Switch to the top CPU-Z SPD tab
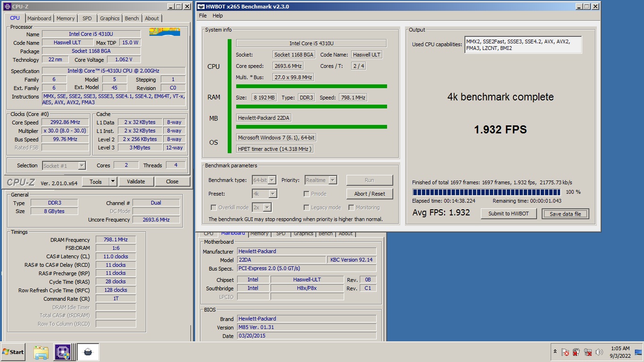This screenshot has height=362, width=644. 87,18
